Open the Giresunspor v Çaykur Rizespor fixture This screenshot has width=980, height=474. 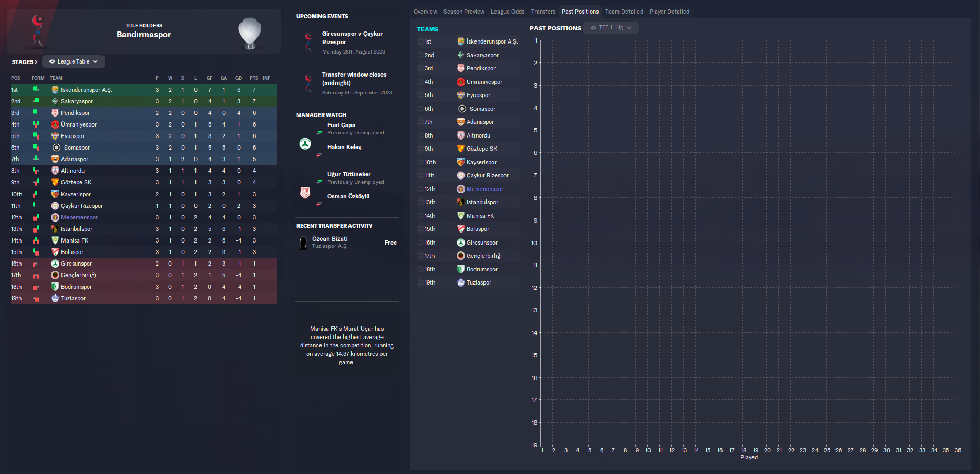coord(353,38)
